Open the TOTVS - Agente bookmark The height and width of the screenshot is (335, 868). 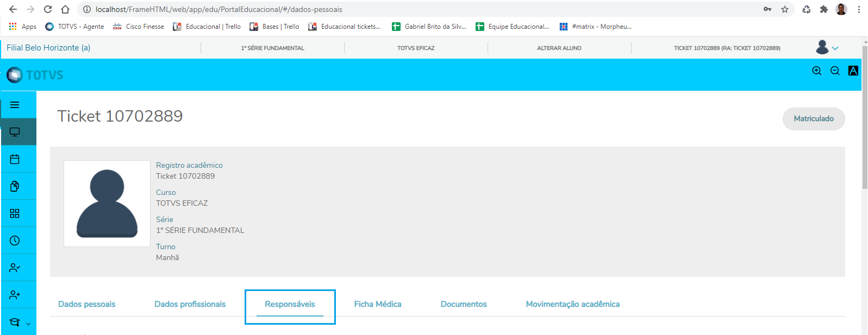tap(74, 27)
